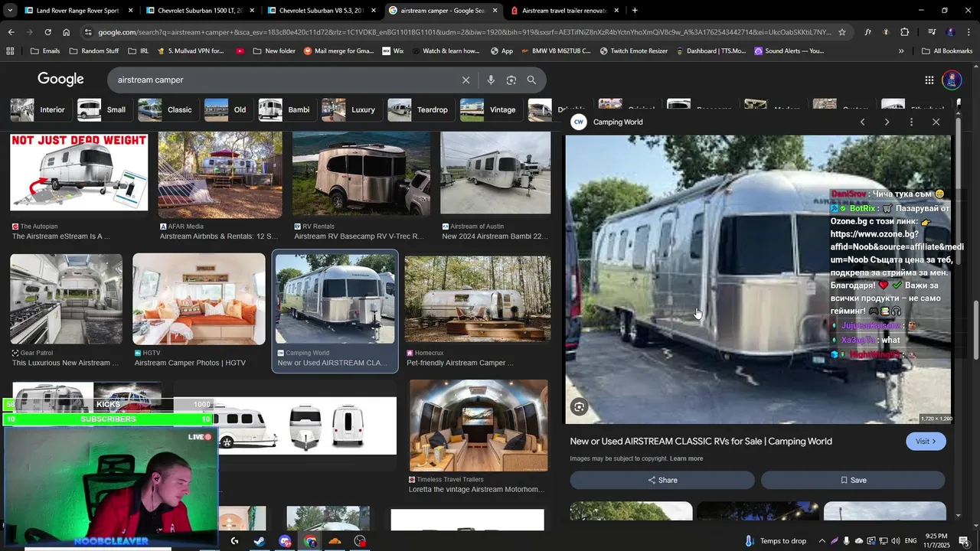Submit search with the magnifier icon
Viewport: 980px width, 551px height.
(x=531, y=80)
